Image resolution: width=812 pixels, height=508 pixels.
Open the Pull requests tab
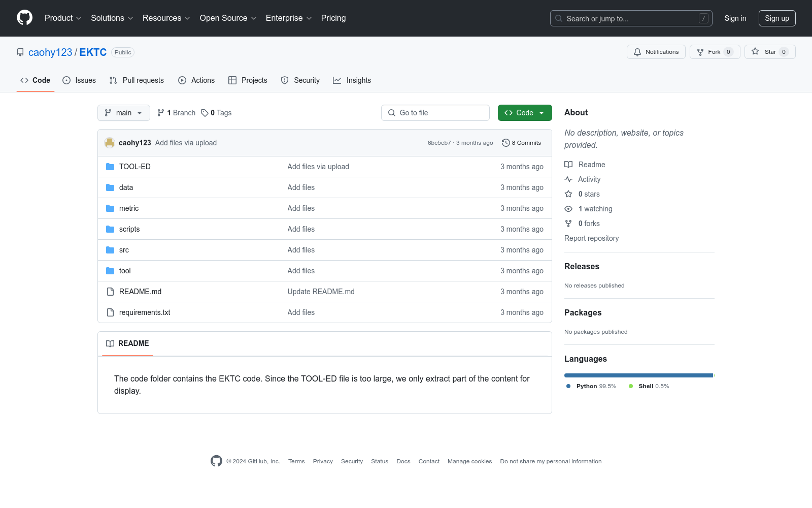click(x=137, y=80)
